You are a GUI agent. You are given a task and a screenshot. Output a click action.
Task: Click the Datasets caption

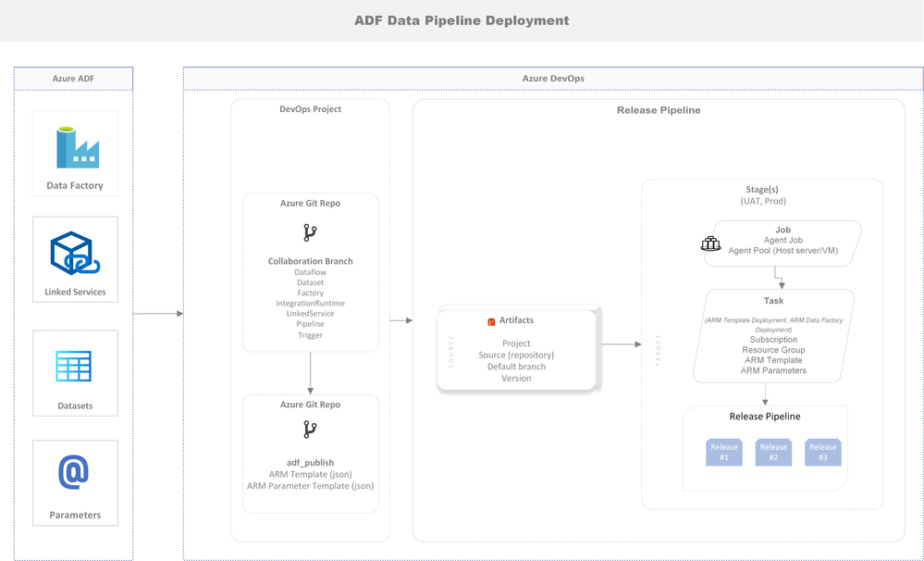pos(75,405)
